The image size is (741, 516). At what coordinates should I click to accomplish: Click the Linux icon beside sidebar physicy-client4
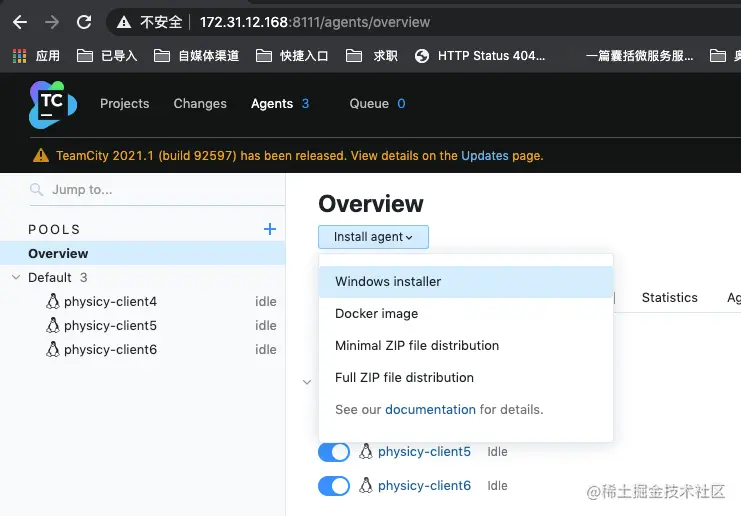coord(53,301)
